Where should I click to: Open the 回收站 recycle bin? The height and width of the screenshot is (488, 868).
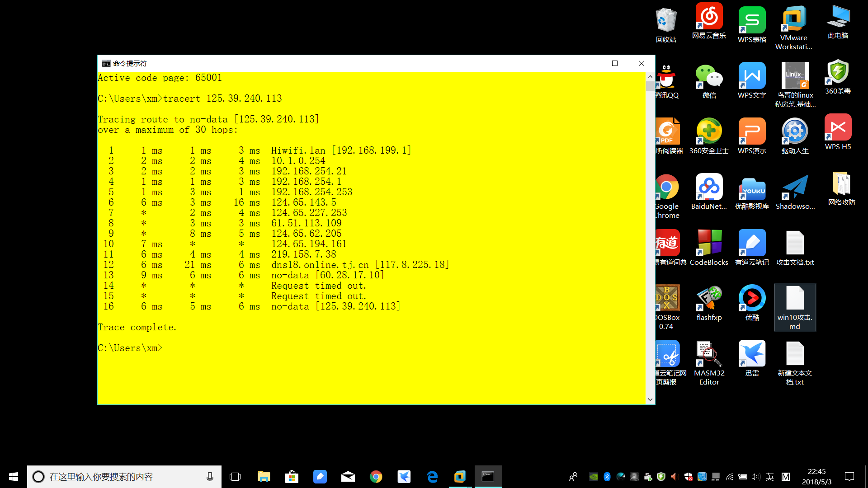(666, 21)
